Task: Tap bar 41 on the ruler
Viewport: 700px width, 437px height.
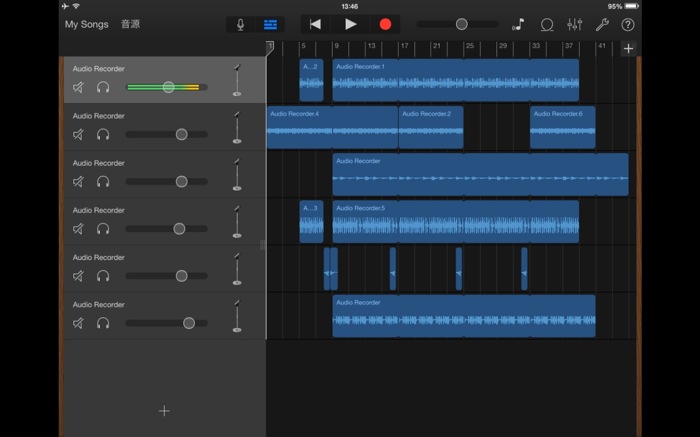Action: (602, 46)
